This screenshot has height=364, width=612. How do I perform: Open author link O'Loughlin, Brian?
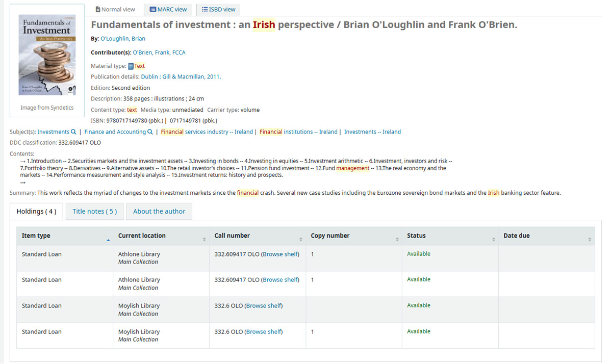[123, 39]
